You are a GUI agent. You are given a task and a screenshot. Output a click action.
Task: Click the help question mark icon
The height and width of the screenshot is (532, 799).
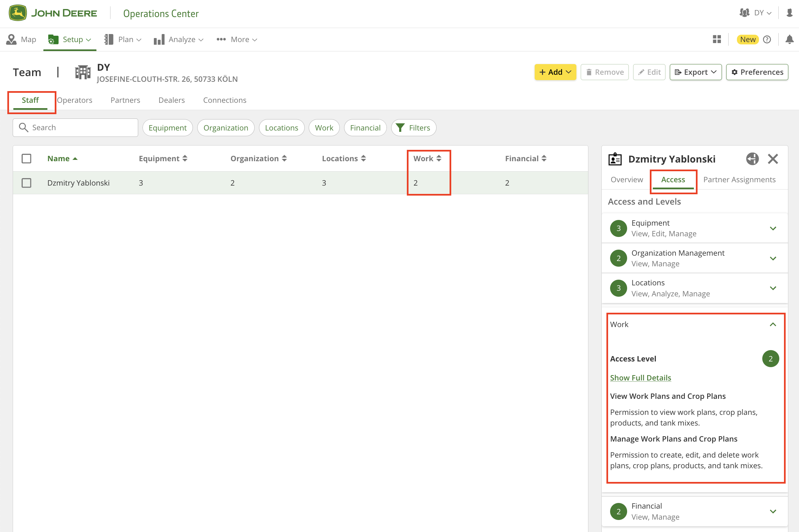click(767, 39)
